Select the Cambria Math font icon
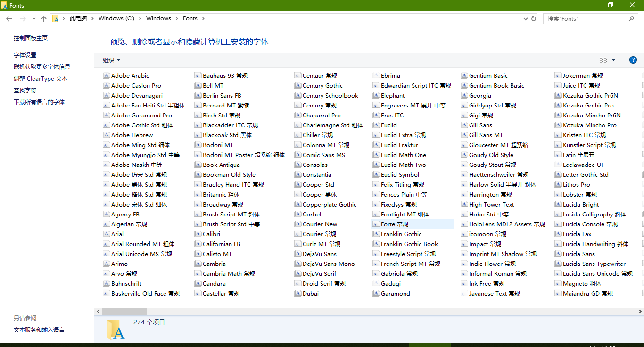Screen dimensions: 644x347 pos(198,273)
